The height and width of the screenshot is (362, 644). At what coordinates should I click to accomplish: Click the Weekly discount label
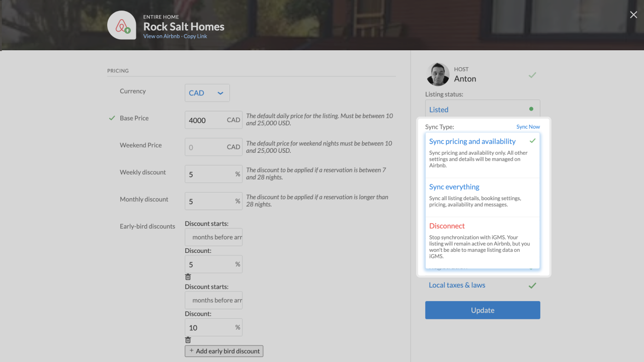143,172
